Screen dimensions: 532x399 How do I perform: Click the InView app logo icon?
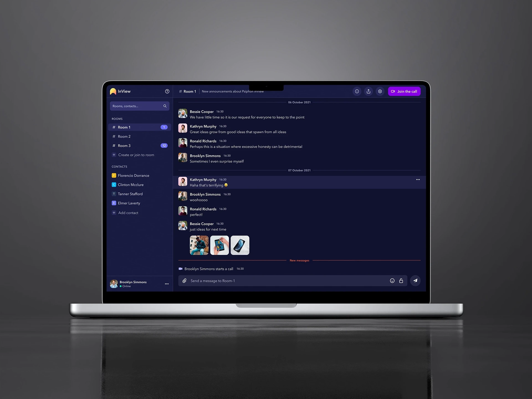(x=113, y=91)
